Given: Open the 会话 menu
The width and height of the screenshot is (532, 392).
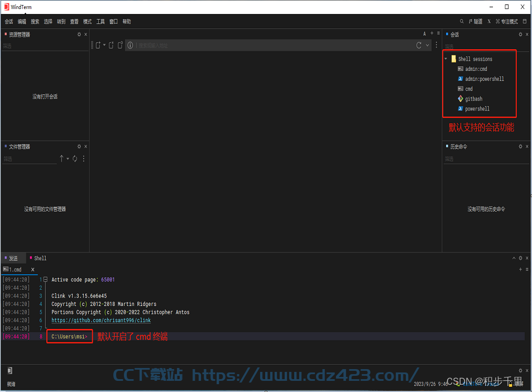Looking at the screenshot, I should pos(9,22).
